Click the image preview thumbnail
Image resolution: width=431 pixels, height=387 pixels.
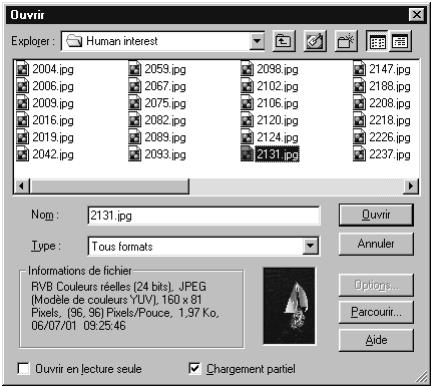tap(289, 306)
